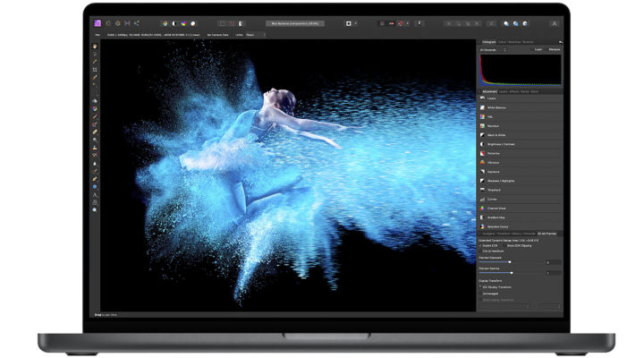Select the blue Ellipse shape tool
Screen dimensions: 644x358
click(x=95, y=186)
